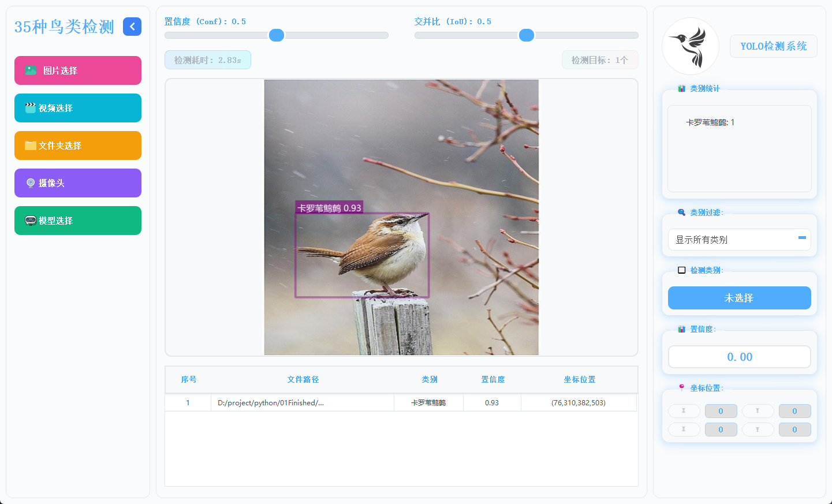Image resolution: width=832 pixels, height=504 pixels.
Task: Click the dropdown indicator on the category filter
Action: (802, 237)
